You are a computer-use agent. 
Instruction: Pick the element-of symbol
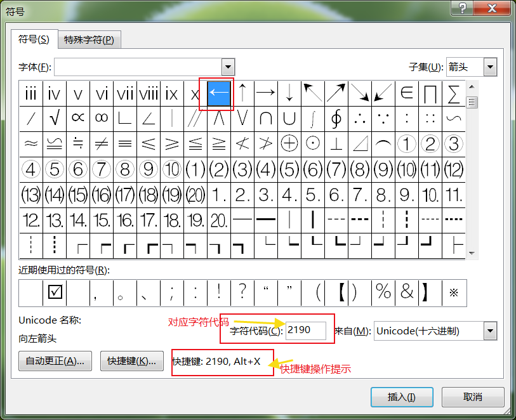406,94
